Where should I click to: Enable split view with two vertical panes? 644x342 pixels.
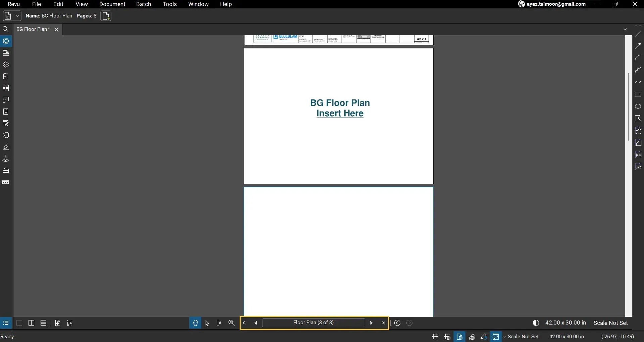(x=31, y=323)
